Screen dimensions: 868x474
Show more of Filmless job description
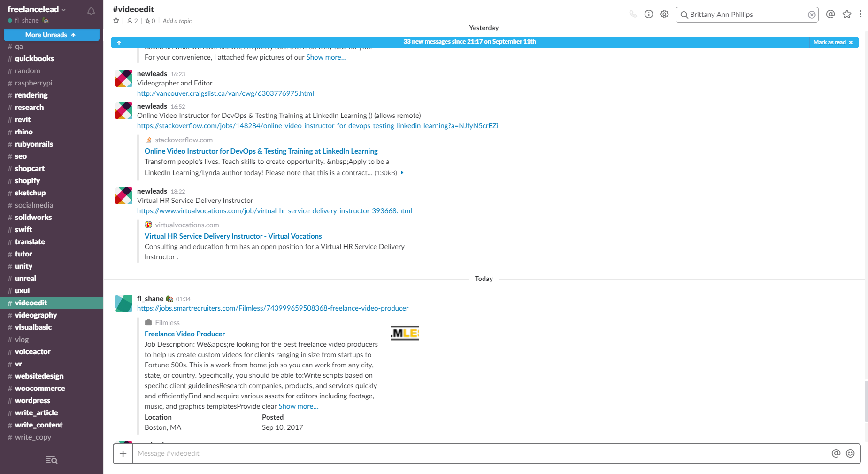(299, 406)
